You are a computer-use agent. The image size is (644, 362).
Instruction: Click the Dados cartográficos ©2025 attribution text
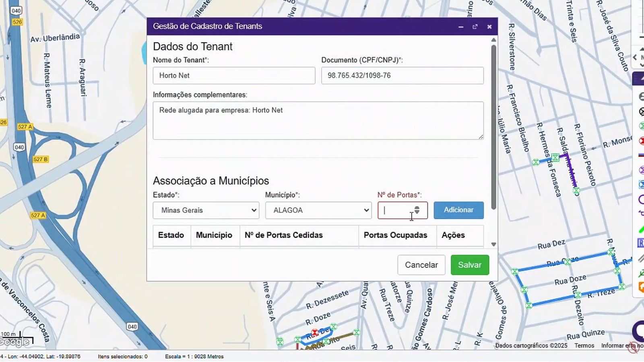click(531, 345)
